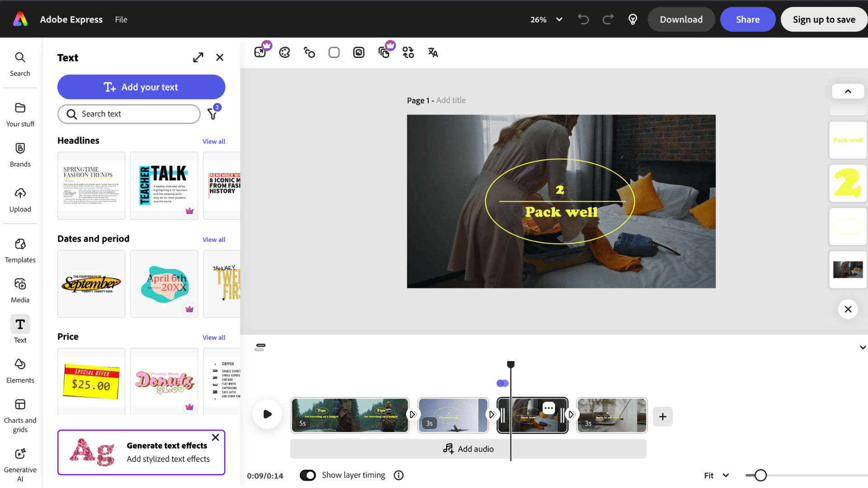868x488 pixels.
Task: Click the Add your text button
Action: (141, 87)
